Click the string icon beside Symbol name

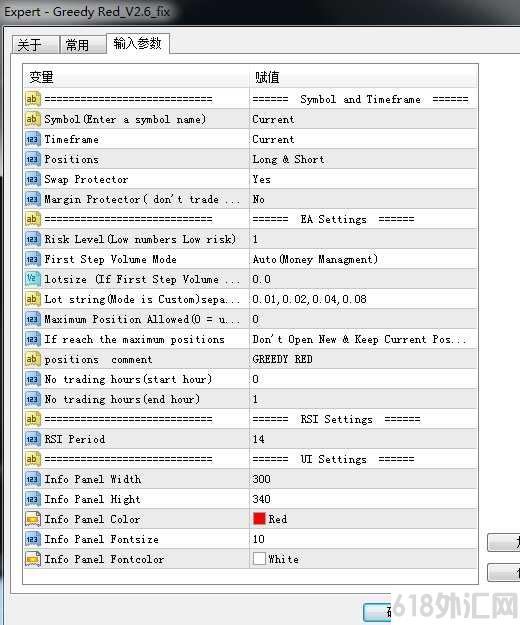[33, 119]
